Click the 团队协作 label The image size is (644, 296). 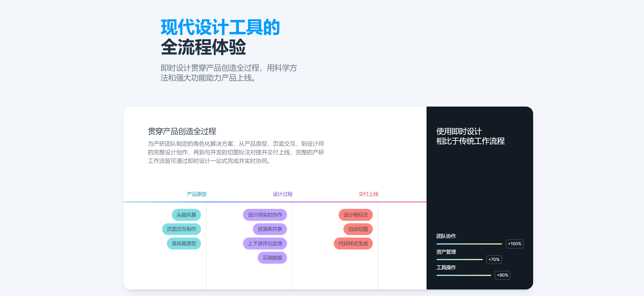click(x=446, y=236)
